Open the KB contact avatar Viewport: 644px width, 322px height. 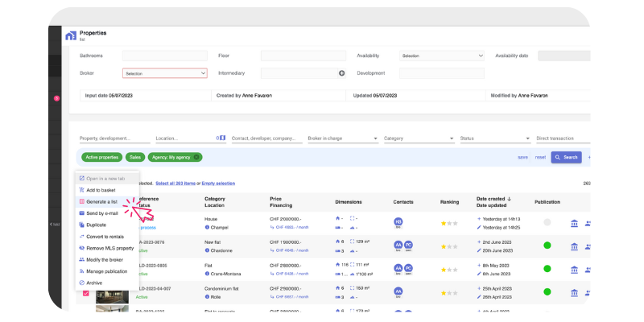tap(398, 222)
